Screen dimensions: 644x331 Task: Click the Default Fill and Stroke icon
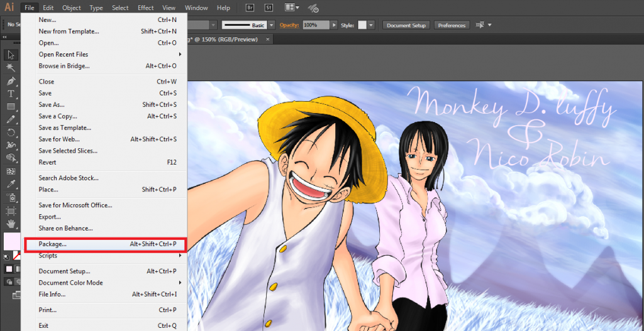click(x=6, y=257)
